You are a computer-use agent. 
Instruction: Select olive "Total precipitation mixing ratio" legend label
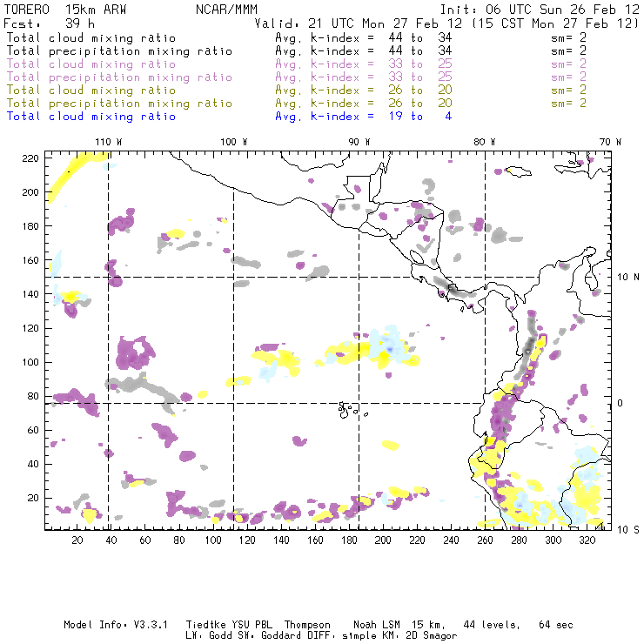[119, 104]
